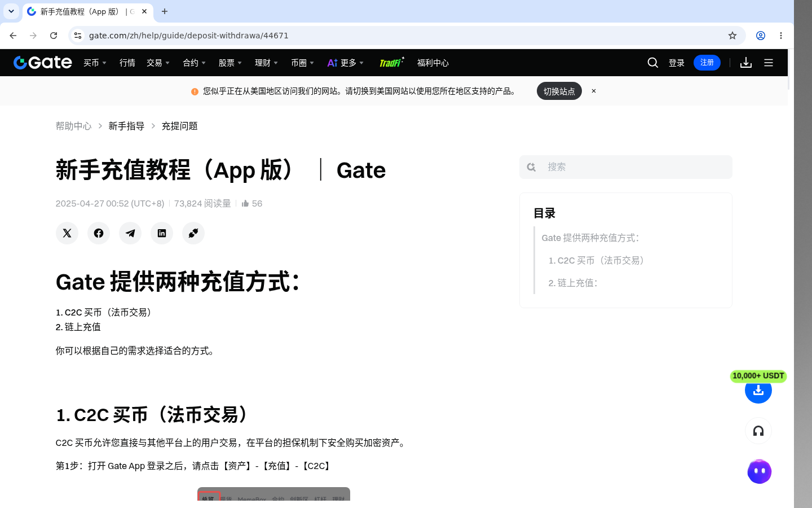Open the tab search dropdown arrow
812x508 pixels.
coord(11,11)
